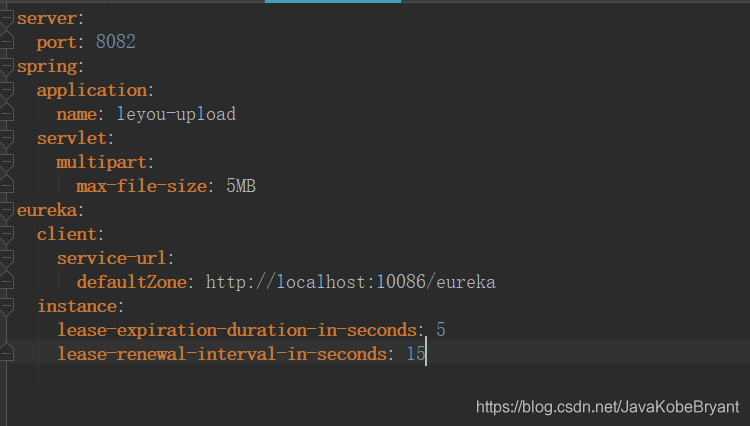Click fold end marker beside max-file-size line

tap(6, 185)
